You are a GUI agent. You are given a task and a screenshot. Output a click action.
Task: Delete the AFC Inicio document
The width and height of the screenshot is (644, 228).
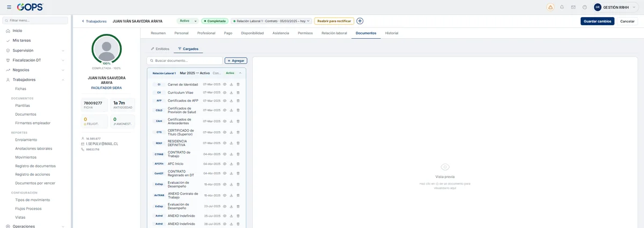click(238, 163)
